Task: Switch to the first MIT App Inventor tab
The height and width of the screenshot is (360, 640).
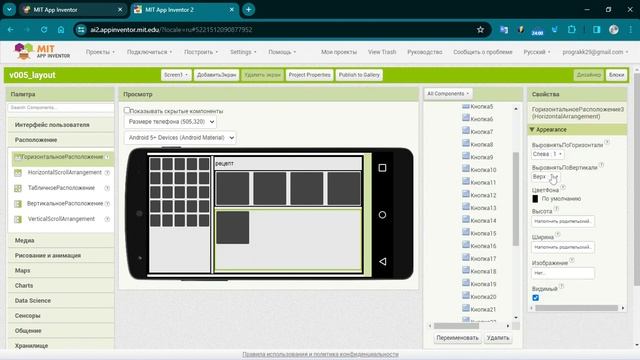Action: point(72,9)
